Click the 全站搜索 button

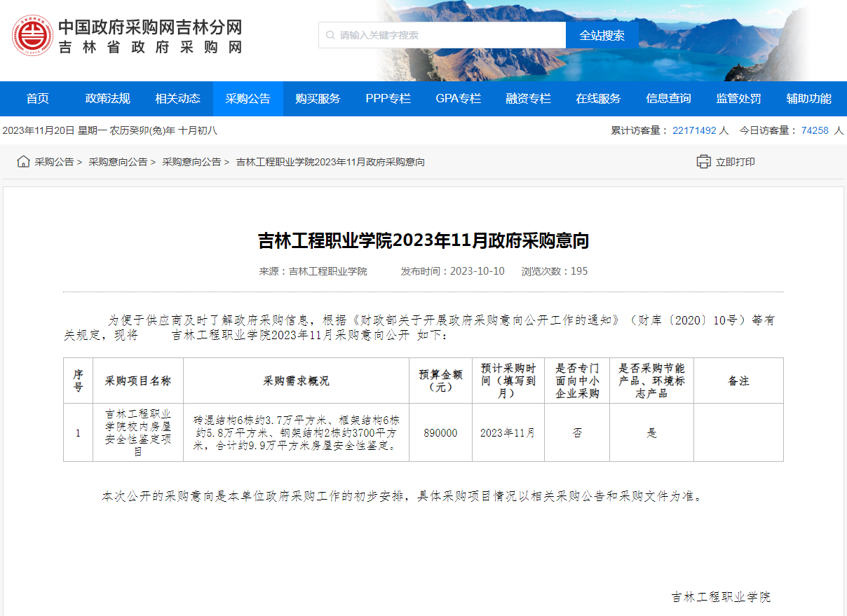tap(602, 35)
